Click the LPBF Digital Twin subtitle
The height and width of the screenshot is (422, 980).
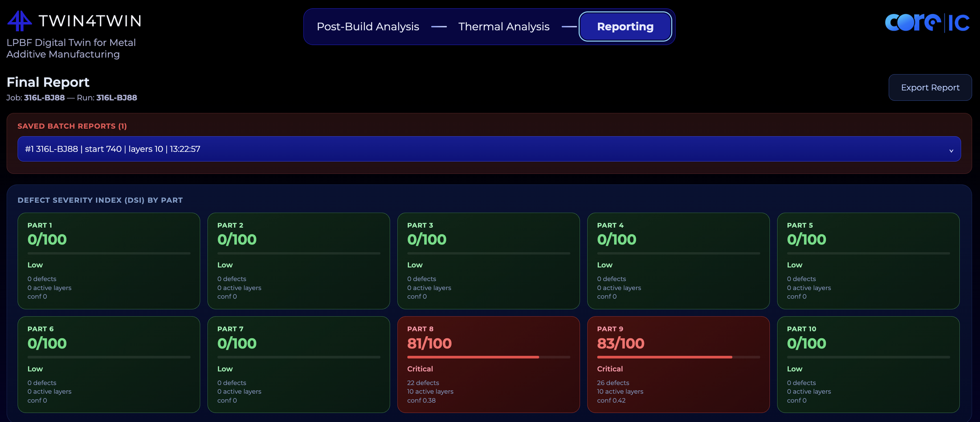71,48
